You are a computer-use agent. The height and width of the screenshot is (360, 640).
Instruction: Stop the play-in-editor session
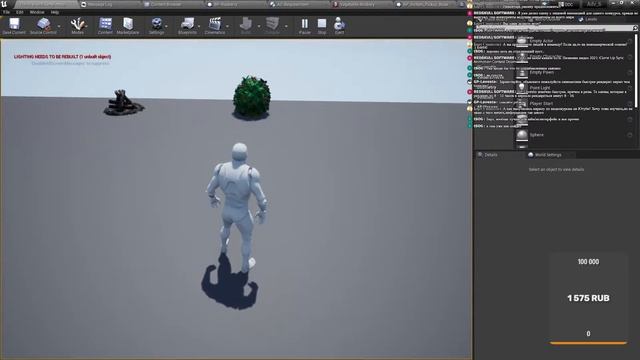(322, 25)
